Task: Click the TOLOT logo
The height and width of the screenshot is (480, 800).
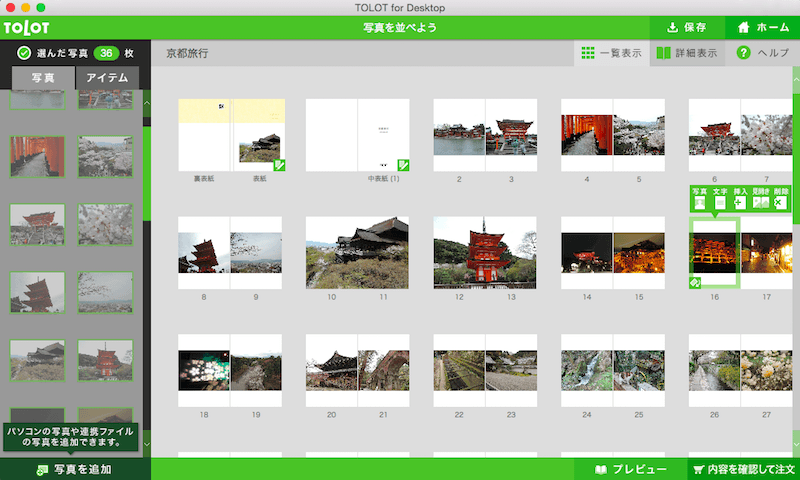Action: pyautogui.click(x=26, y=28)
